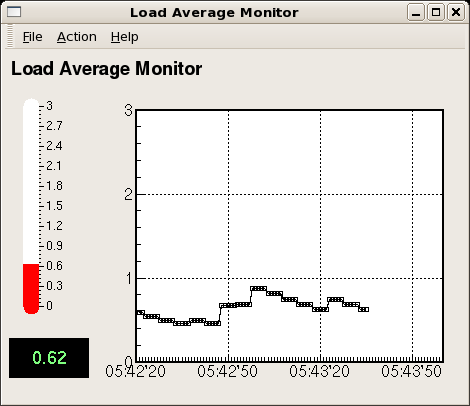The height and width of the screenshot is (406, 470).
Task: Click the 0.62 digital readout display
Action: [49, 358]
